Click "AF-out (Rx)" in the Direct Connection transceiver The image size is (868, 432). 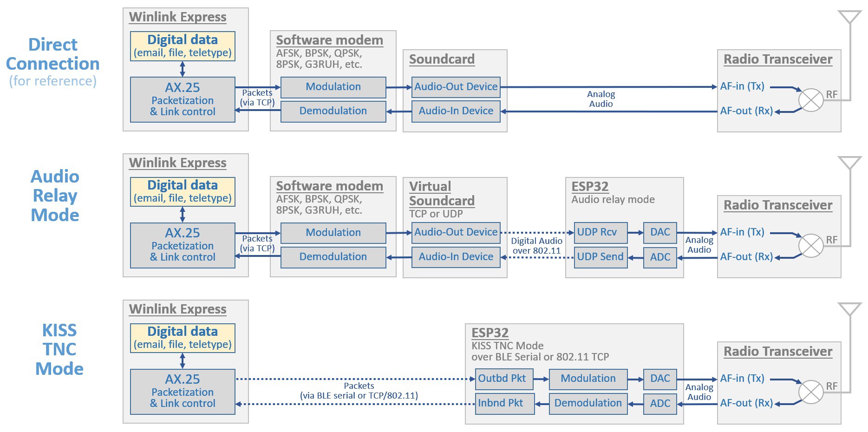click(x=746, y=111)
